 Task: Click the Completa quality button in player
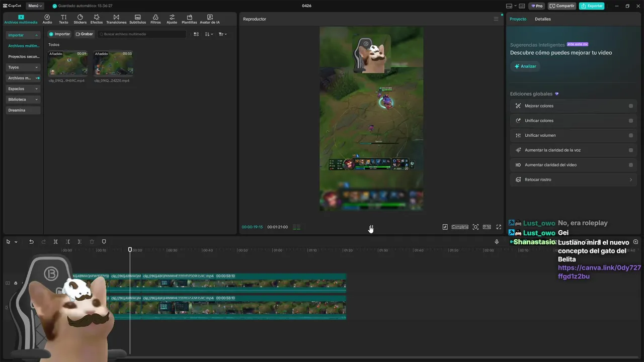[460, 227]
